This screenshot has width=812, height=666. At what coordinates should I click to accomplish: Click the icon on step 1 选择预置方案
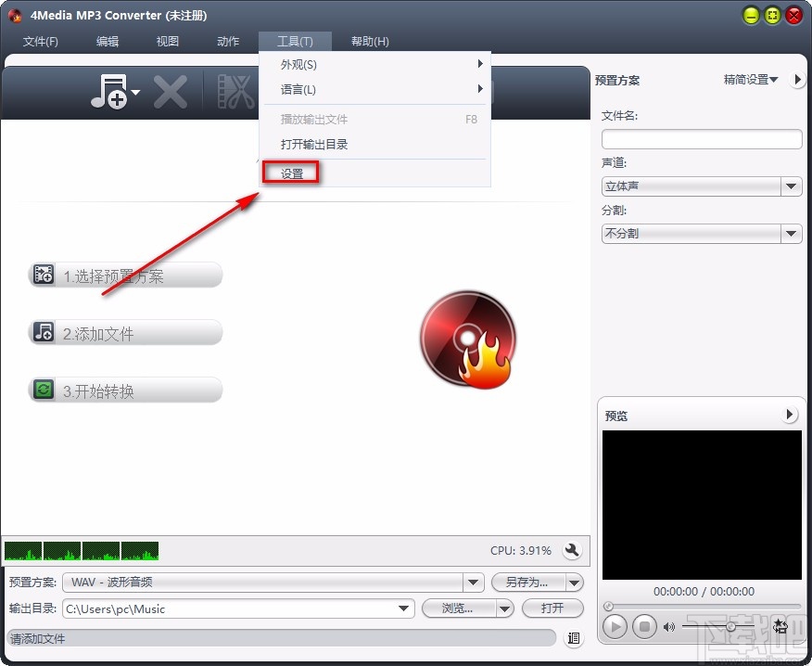point(43,274)
